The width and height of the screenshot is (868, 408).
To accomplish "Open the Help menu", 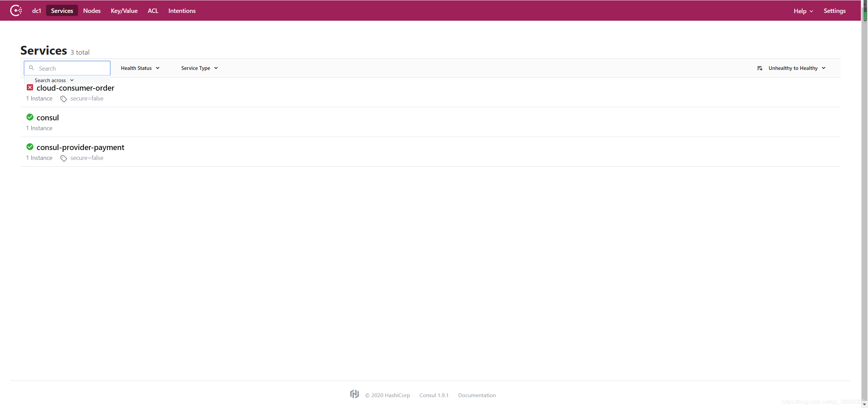I will coord(803,11).
